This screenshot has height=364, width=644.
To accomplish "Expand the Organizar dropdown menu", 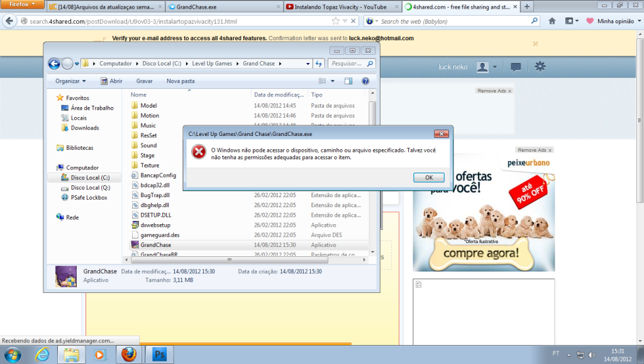I will tap(70, 81).
